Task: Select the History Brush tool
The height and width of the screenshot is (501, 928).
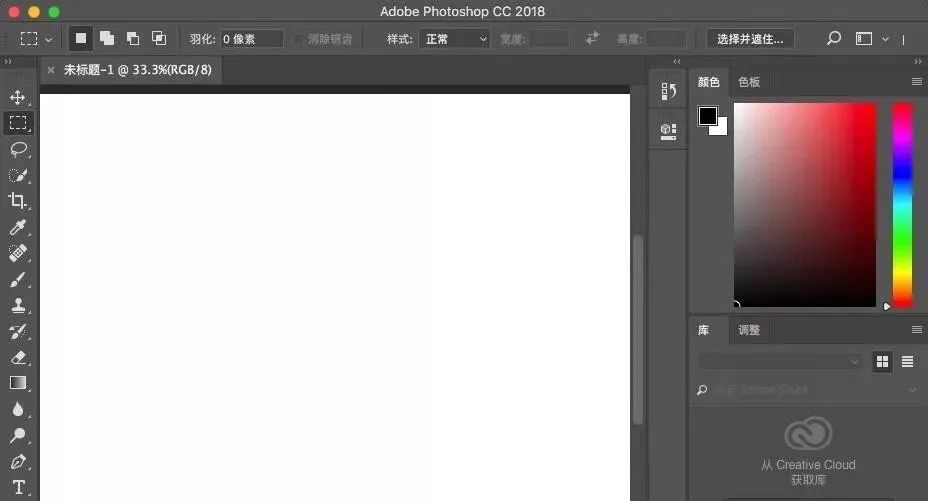Action: click(18, 331)
